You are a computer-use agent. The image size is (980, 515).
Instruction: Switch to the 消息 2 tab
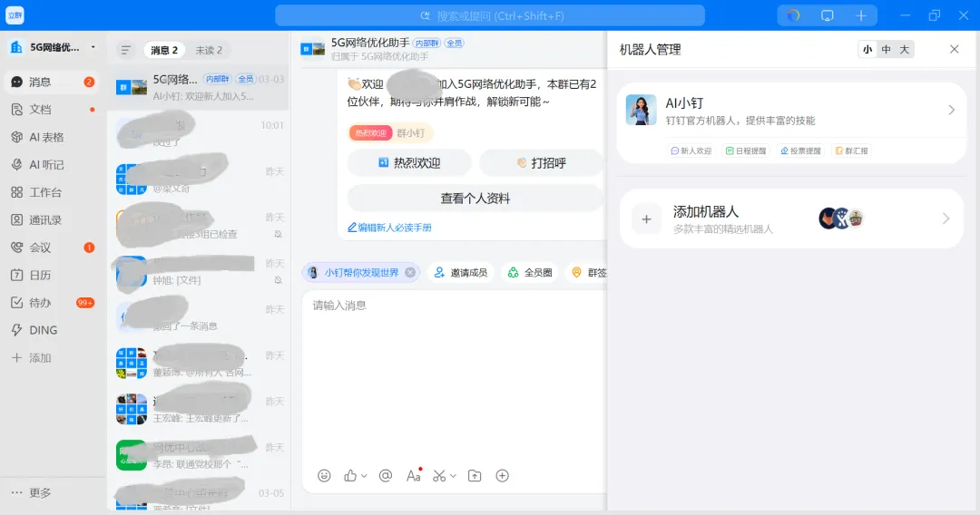(163, 50)
